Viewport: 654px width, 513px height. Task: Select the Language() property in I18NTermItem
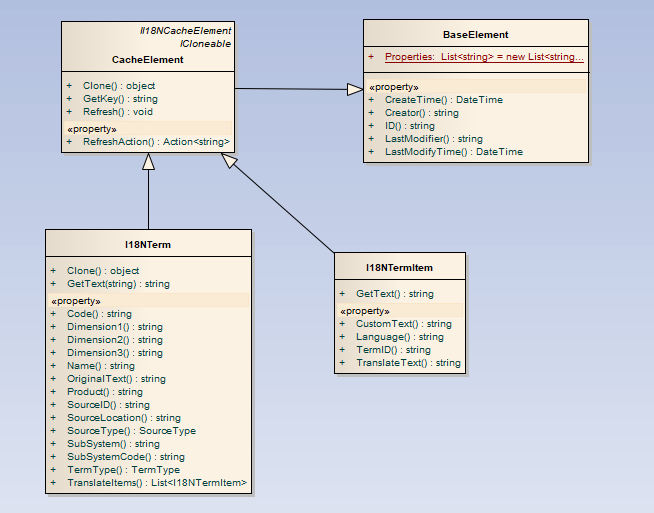399,337
